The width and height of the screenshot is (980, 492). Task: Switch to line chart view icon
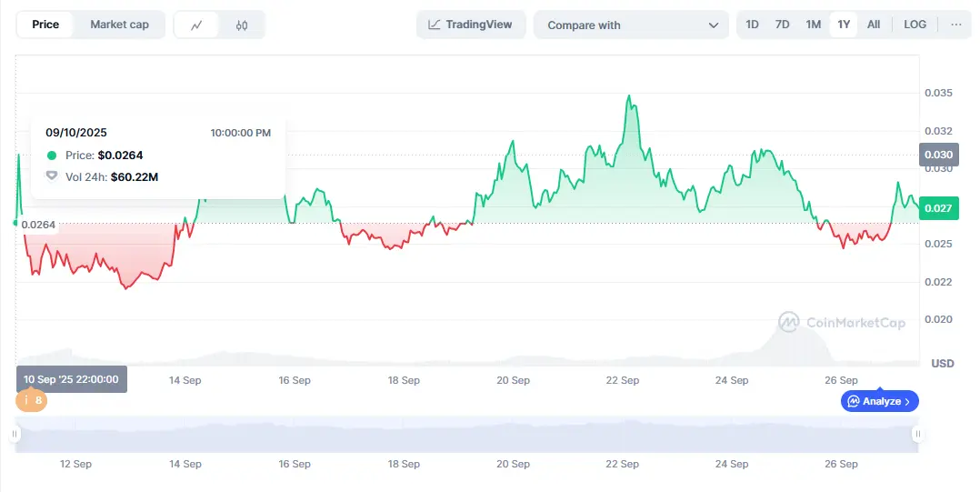196,25
